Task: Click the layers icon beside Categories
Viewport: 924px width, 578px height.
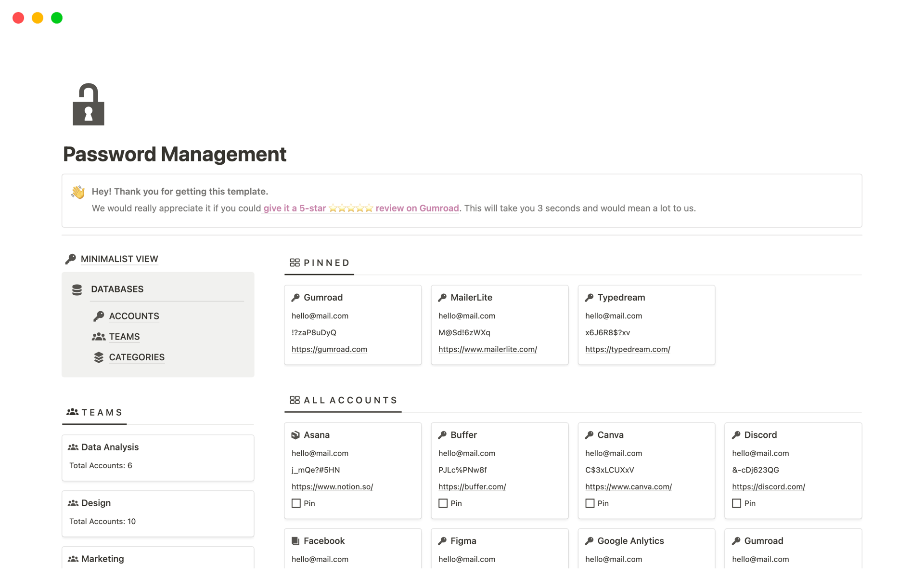Action: 99,357
